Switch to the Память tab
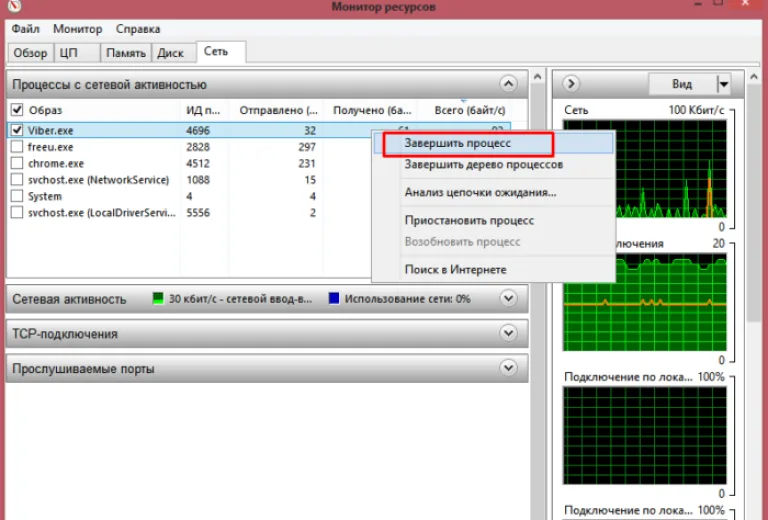 [126, 53]
